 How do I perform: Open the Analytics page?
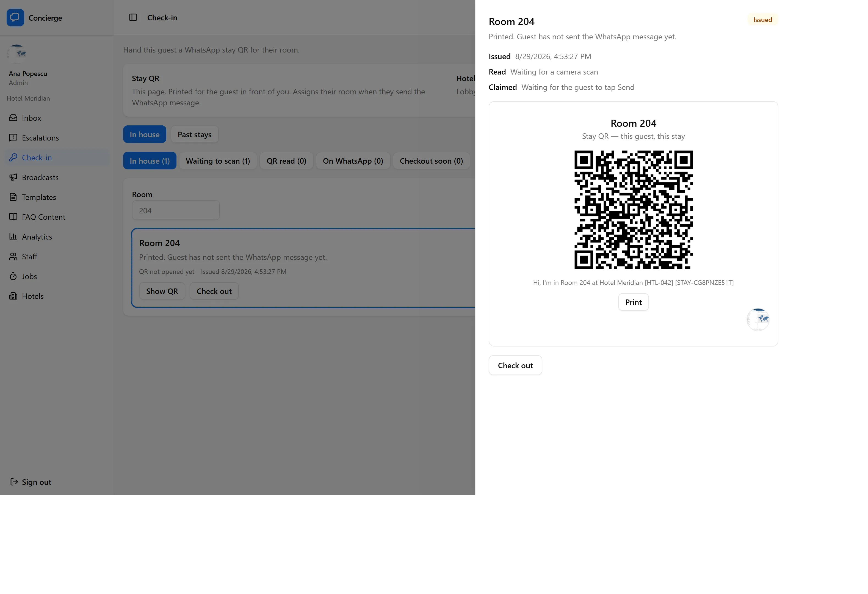point(57,237)
